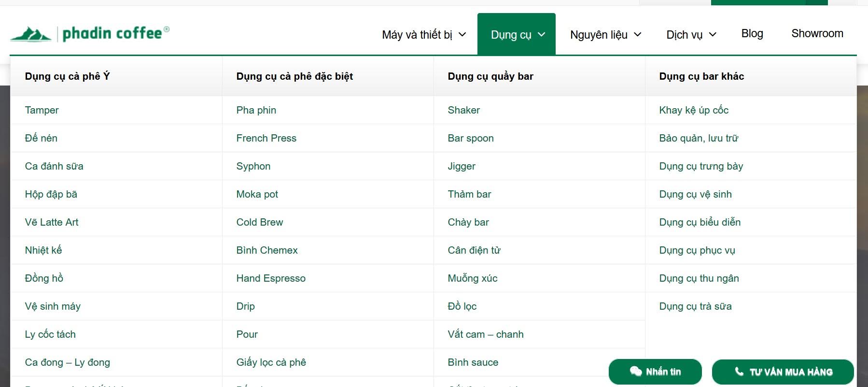This screenshot has width=868, height=387.
Task: Go to the Tamper category
Action: [42, 110]
